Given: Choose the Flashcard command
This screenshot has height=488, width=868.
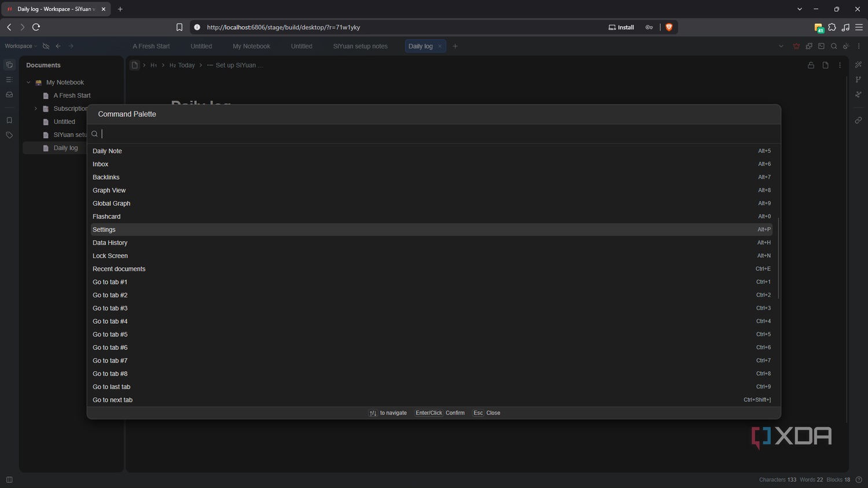Looking at the screenshot, I should coord(432,217).
